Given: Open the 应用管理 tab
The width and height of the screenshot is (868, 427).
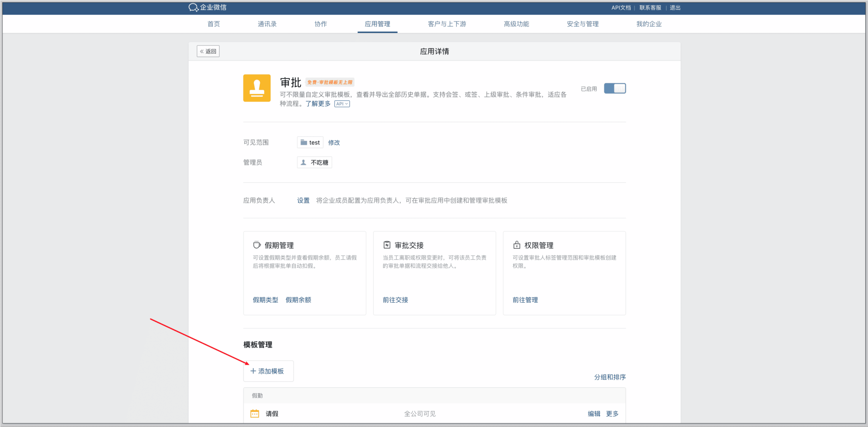Looking at the screenshot, I should pyautogui.click(x=377, y=24).
